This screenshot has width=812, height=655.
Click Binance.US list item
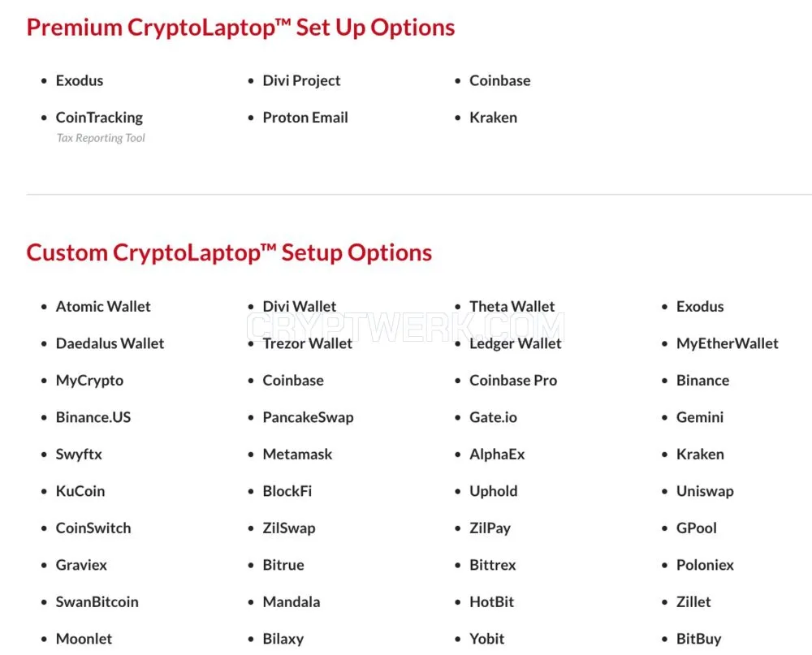93,417
